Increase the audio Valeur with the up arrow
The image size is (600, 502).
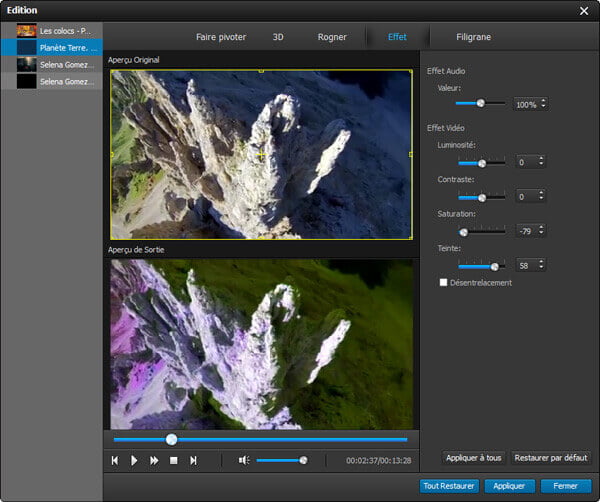(542, 100)
